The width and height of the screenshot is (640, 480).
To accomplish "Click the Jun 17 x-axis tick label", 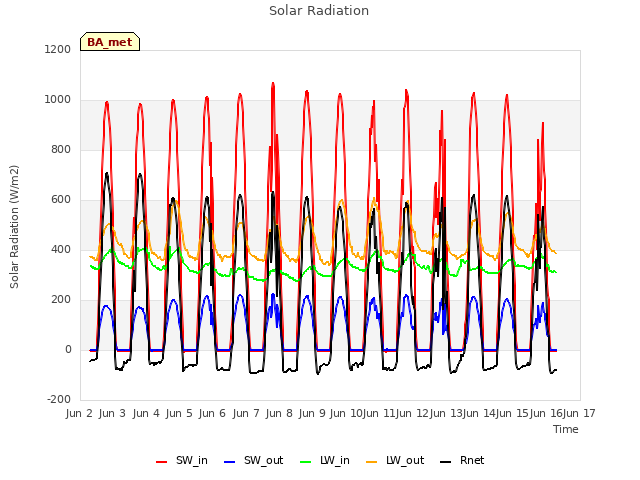I will (x=580, y=413).
